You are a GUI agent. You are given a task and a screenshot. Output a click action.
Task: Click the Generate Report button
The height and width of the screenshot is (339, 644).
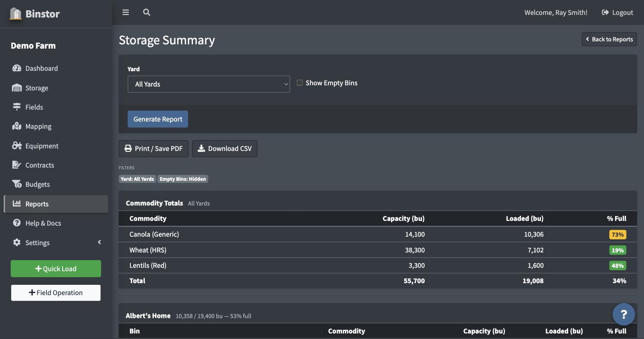tap(158, 119)
